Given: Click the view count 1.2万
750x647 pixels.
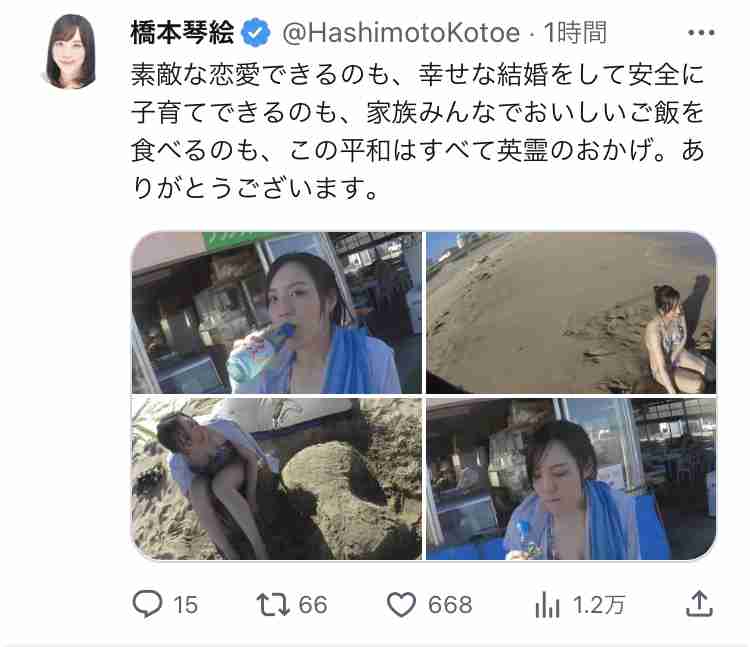Looking at the screenshot, I should pos(599,605).
